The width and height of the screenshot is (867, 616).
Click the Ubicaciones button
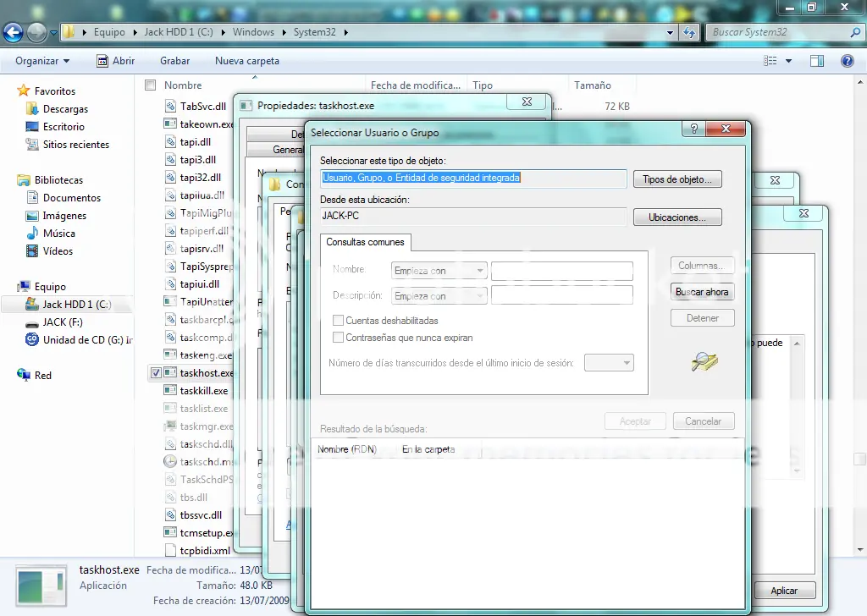pyautogui.click(x=677, y=217)
